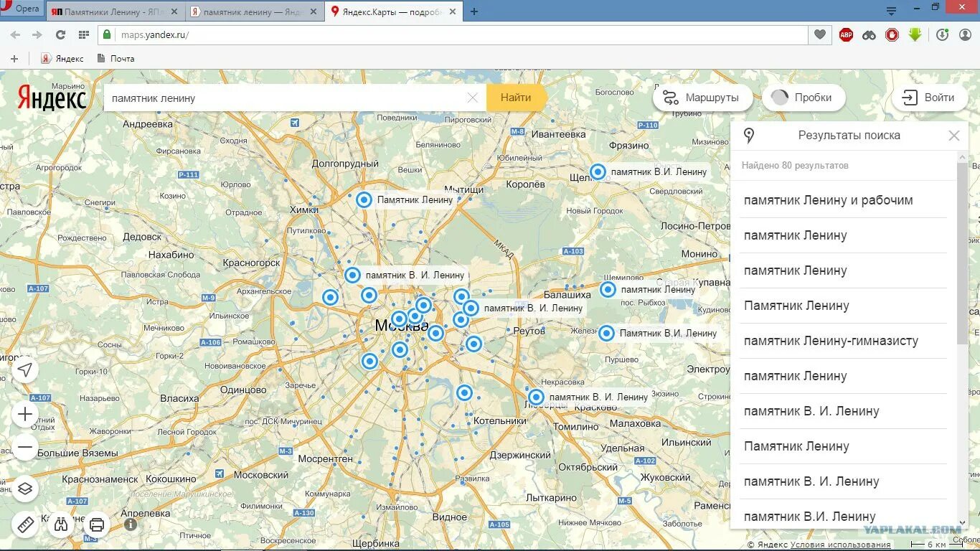Viewport: 980px width, 551px height.
Task: Open the tab menu dropdown in title bar
Action: (x=892, y=11)
